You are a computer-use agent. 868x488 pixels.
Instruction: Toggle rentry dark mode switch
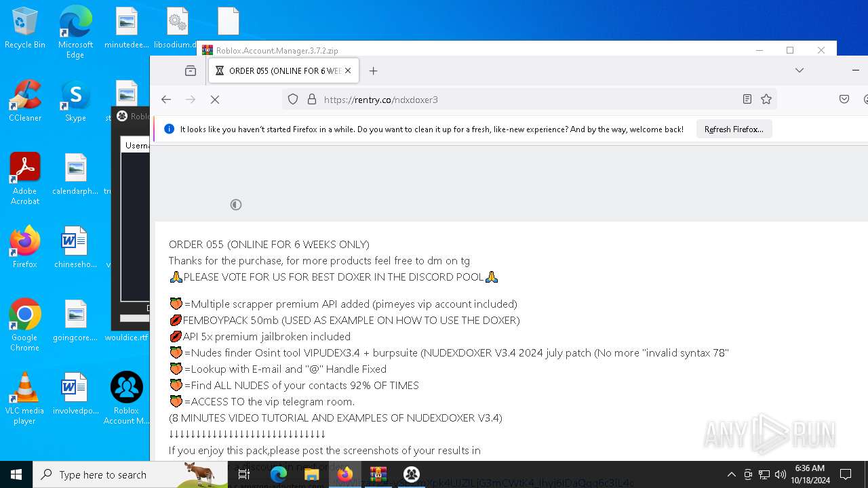point(236,205)
